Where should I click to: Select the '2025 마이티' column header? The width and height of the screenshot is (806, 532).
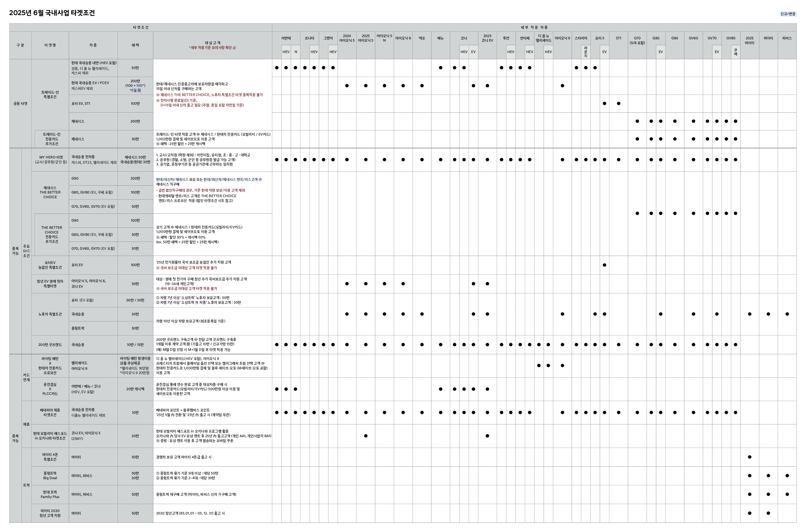[749, 41]
